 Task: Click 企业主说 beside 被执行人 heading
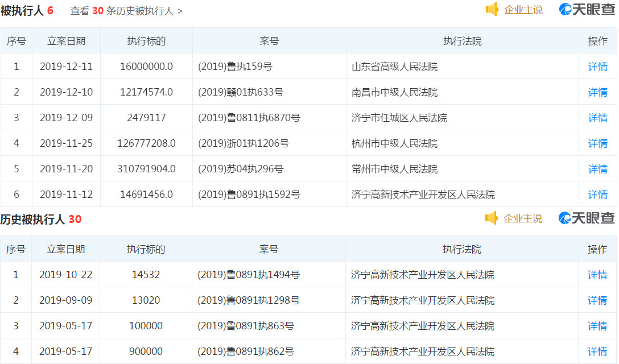523,10
